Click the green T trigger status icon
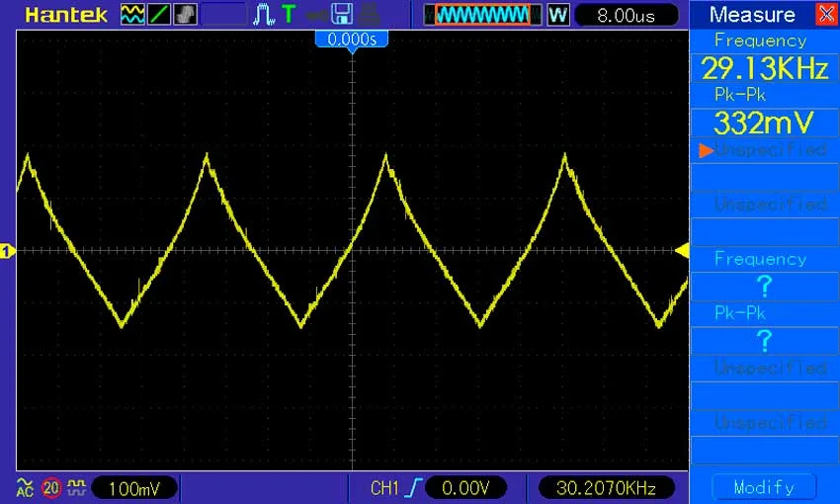This screenshot has height=504, width=840. tap(288, 14)
